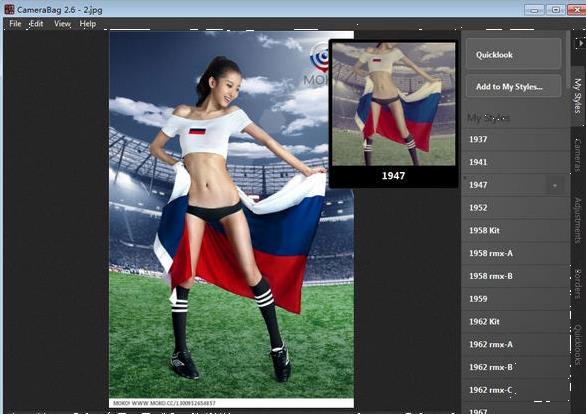Click Add to My Styles button
The image size is (586, 414).
pos(514,87)
